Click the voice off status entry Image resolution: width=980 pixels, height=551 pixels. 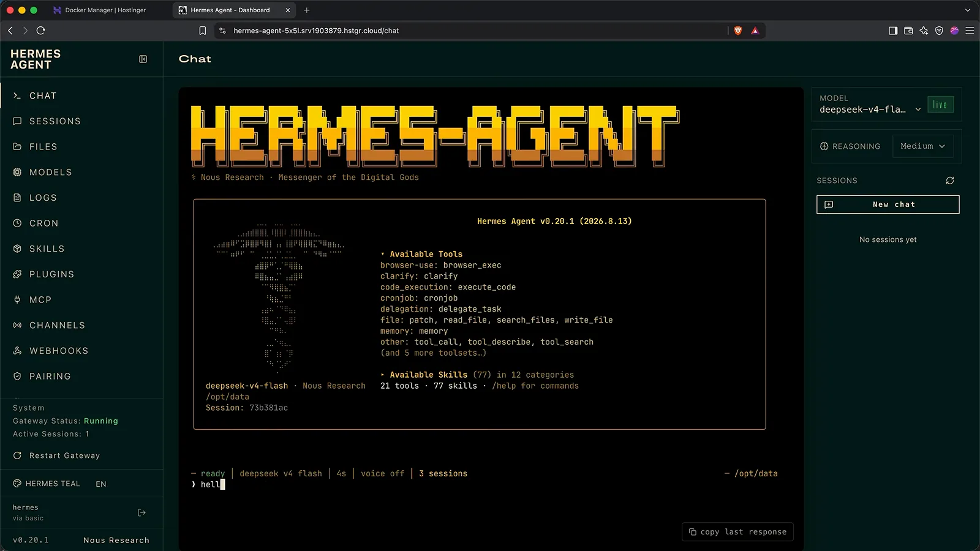point(382,473)
